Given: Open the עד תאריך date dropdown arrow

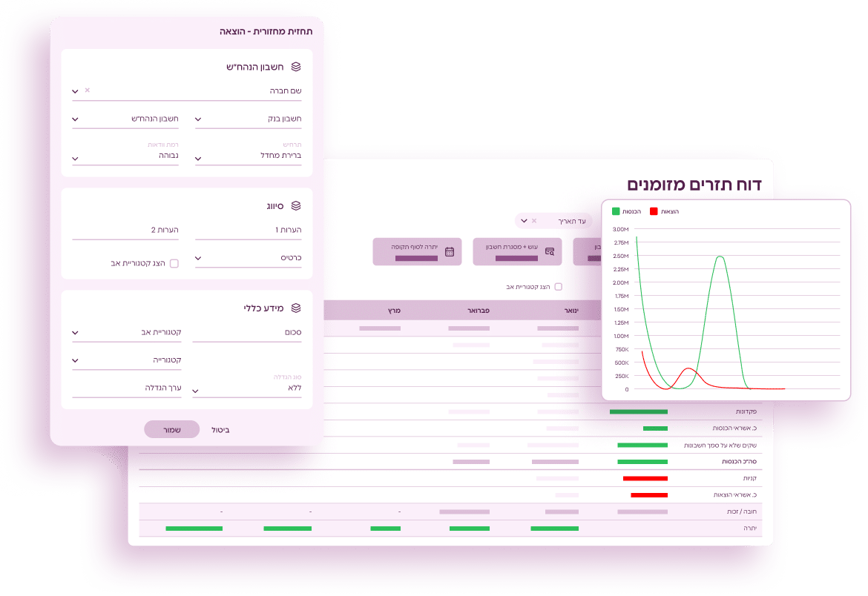Looking at the screenshot, I should [523, 221].
